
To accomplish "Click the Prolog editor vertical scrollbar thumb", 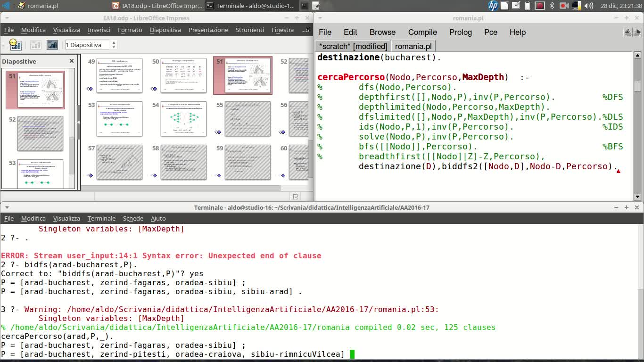I will 637,86.
